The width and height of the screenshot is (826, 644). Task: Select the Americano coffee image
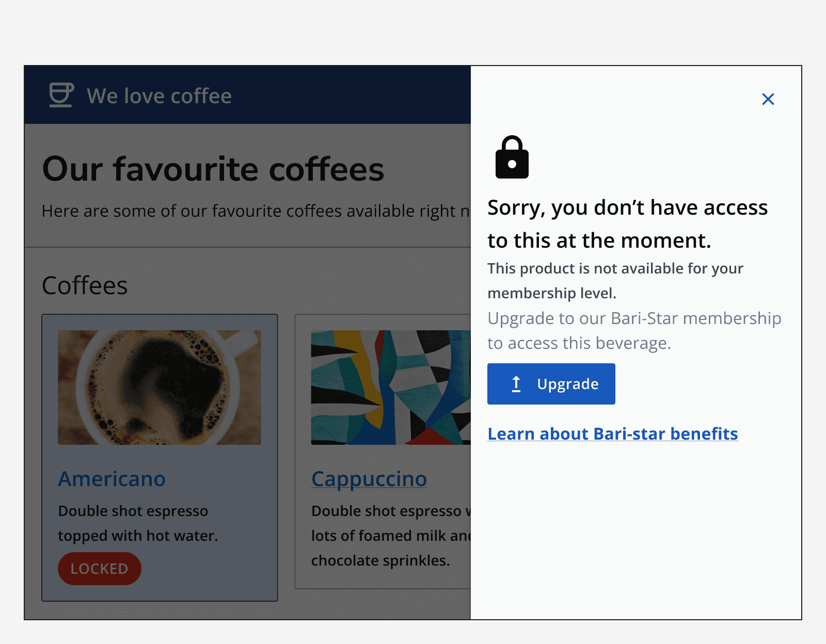pos(160,387)
